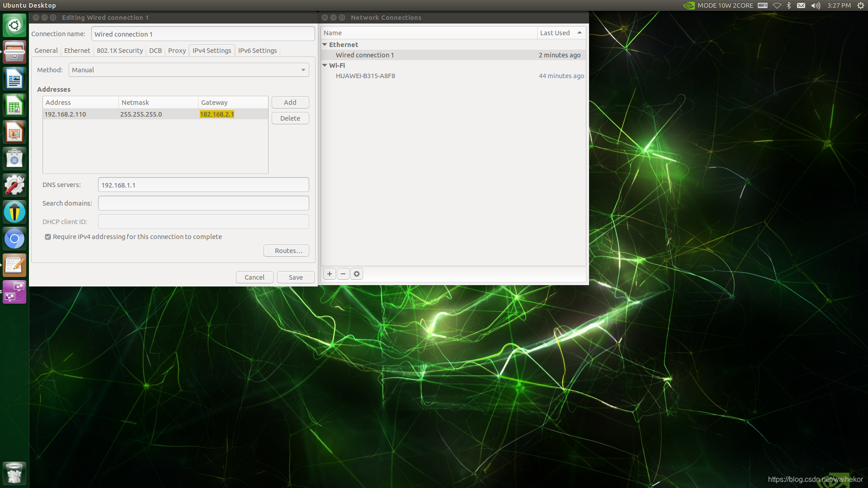Open the Method dropdown set to Manual
The image size is (868, 488).
189,70
